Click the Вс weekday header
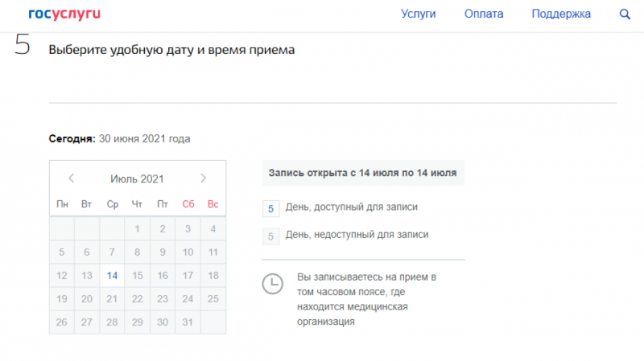Viewport: 644px width, 361px height. pyautogui.click(x=213, y=204)
